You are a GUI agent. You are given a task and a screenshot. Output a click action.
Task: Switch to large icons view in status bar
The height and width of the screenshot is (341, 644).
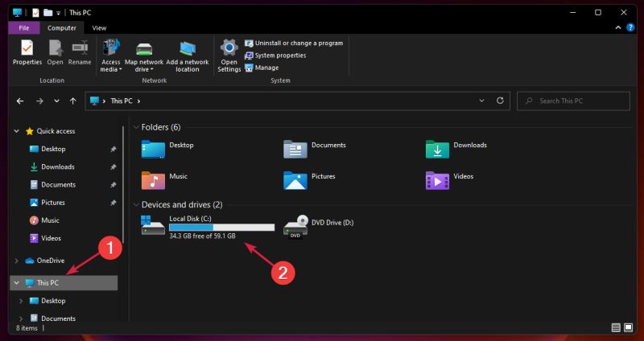(x=629, y=328)
